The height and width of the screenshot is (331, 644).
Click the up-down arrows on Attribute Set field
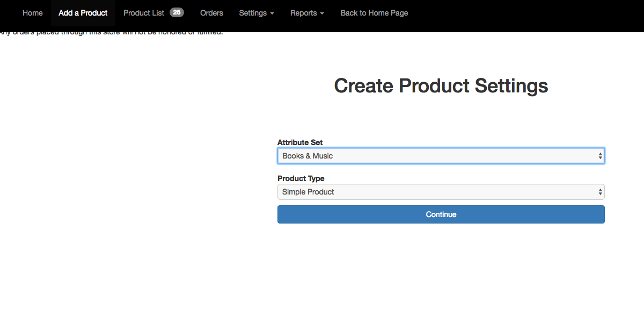[x=600, y=156]
